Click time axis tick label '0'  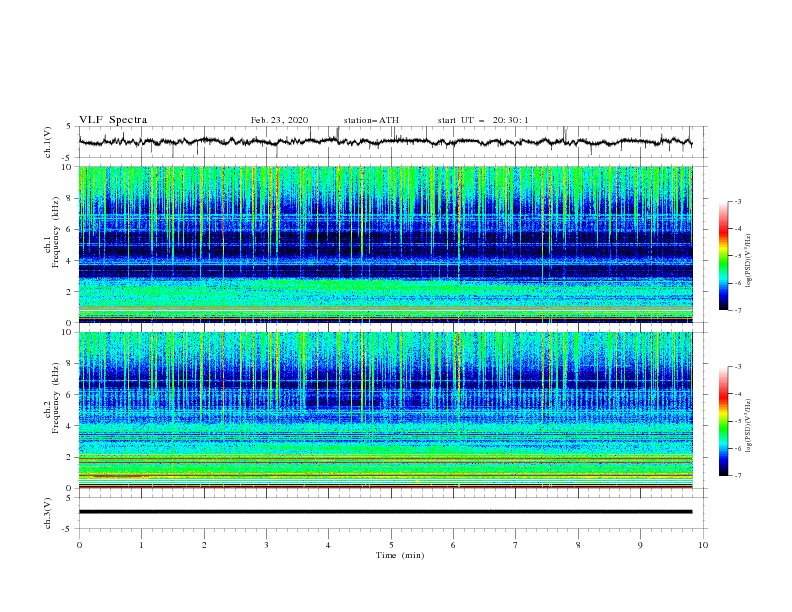[x=79, y=545]
